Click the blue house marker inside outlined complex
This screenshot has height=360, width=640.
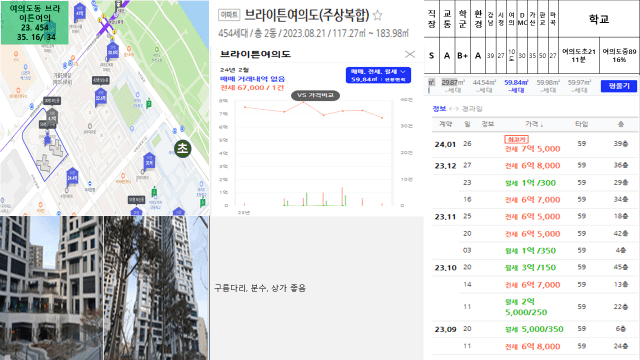tap(48, 139)
